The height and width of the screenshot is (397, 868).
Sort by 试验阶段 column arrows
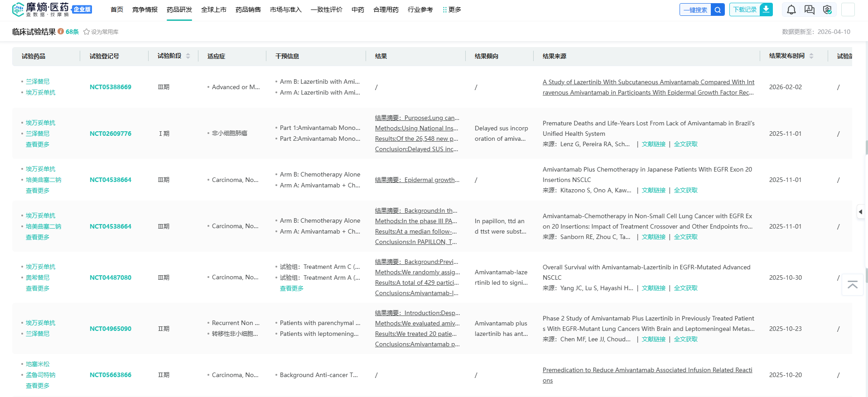pos(188,56)
